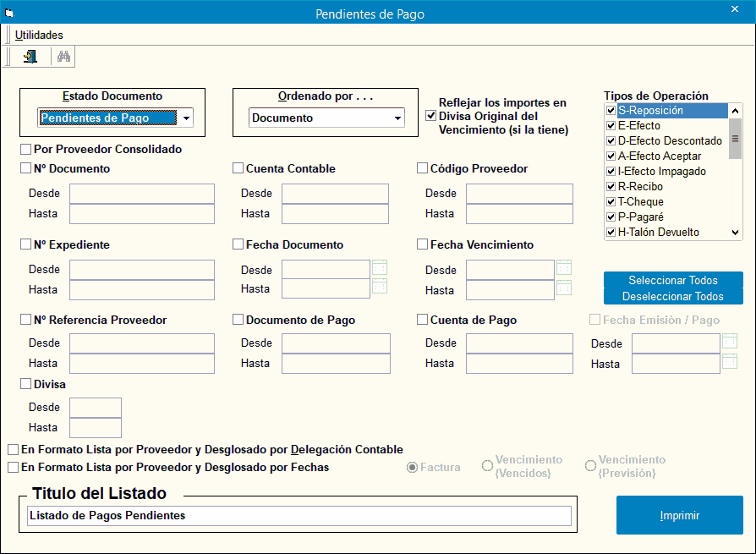
Task: Open calendar for Fecha Vencimiento Desde
Action: tap(564, 268)
